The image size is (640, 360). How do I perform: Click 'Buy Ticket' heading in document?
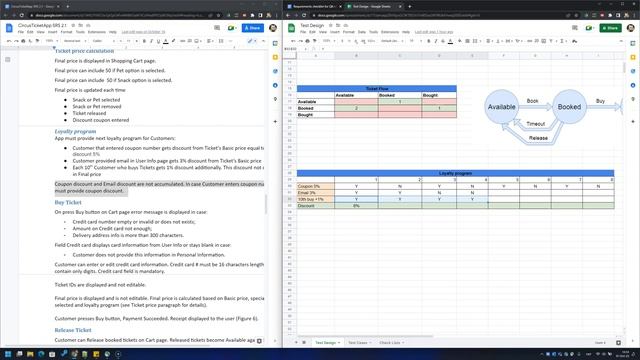[68, 202]
